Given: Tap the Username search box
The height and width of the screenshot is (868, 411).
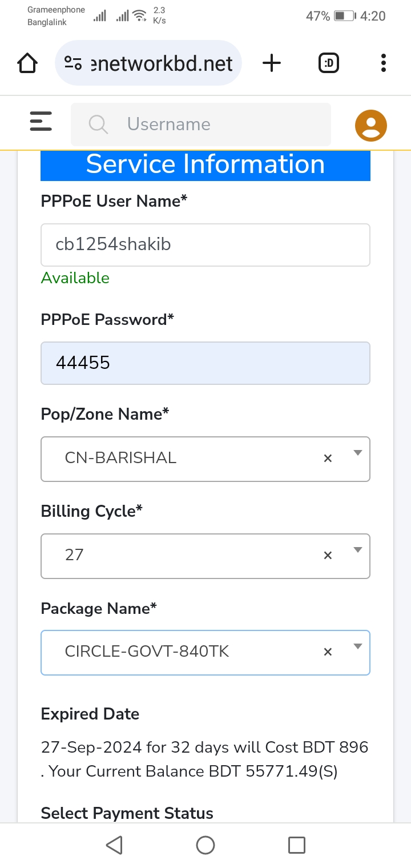Looking at the screenshot, I should point(201,124).
